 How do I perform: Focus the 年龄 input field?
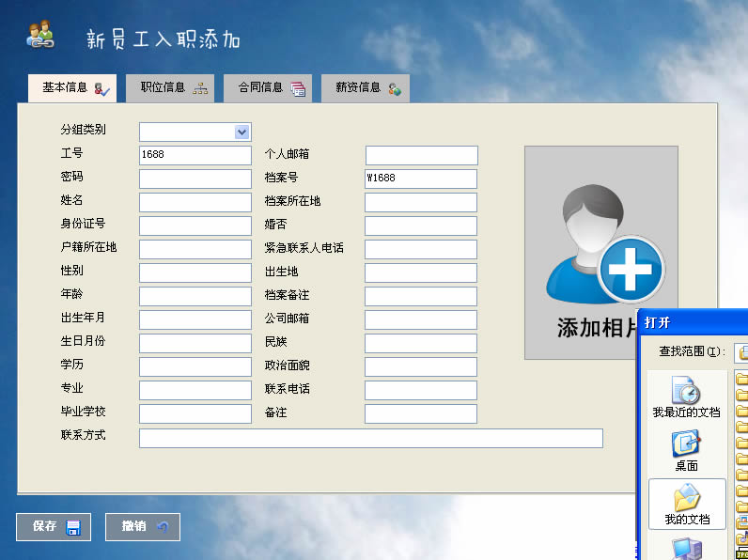195,296
